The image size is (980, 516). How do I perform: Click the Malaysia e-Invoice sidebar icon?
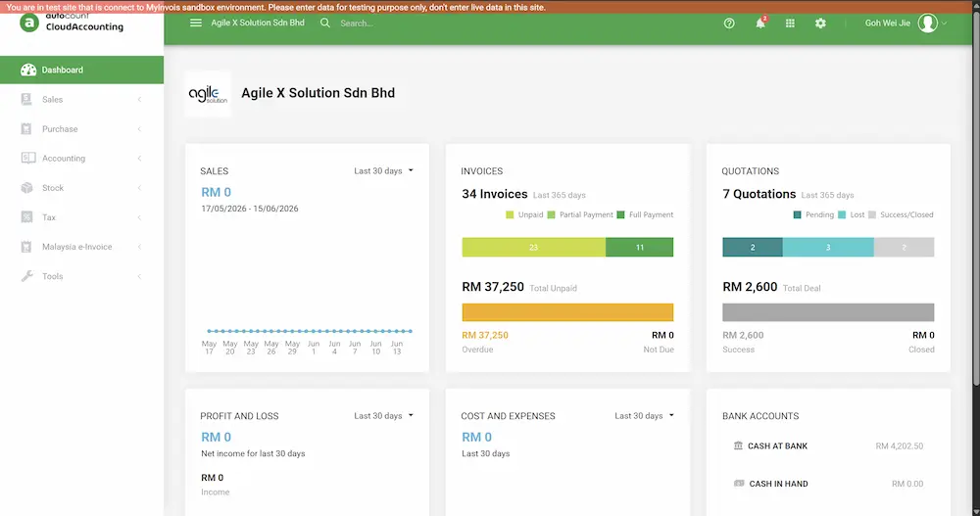click(x=26, y=247)
